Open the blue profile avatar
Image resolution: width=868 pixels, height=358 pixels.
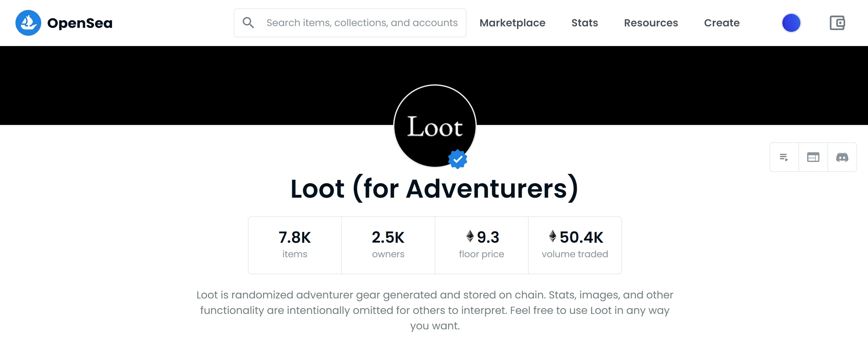[791, 23]
